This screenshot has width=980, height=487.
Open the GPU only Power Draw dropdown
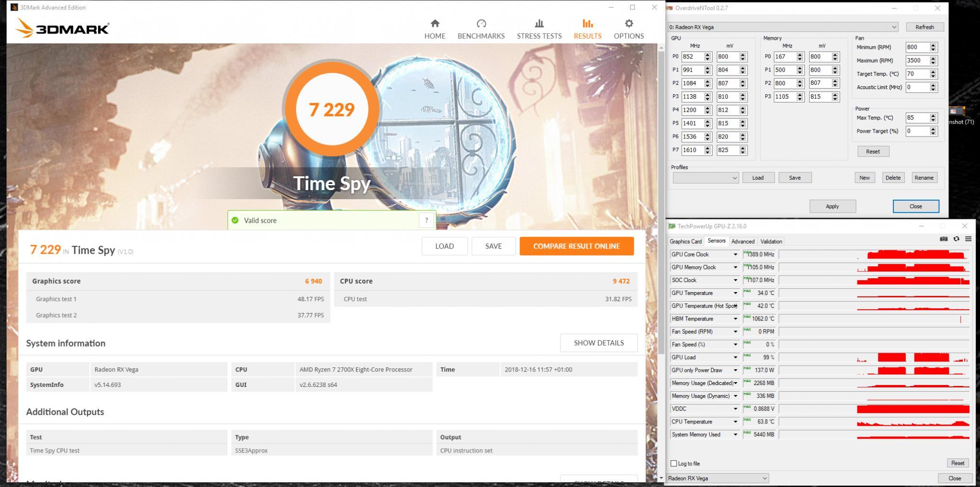point(735,370)
